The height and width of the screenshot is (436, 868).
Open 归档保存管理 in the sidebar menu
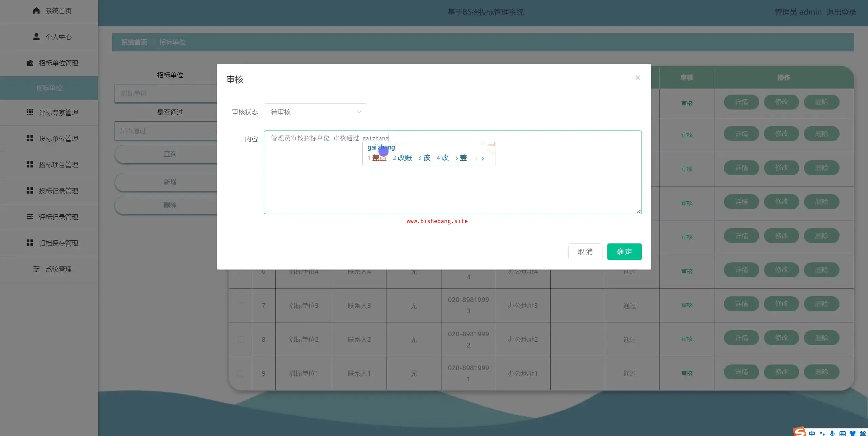(58, 243)
